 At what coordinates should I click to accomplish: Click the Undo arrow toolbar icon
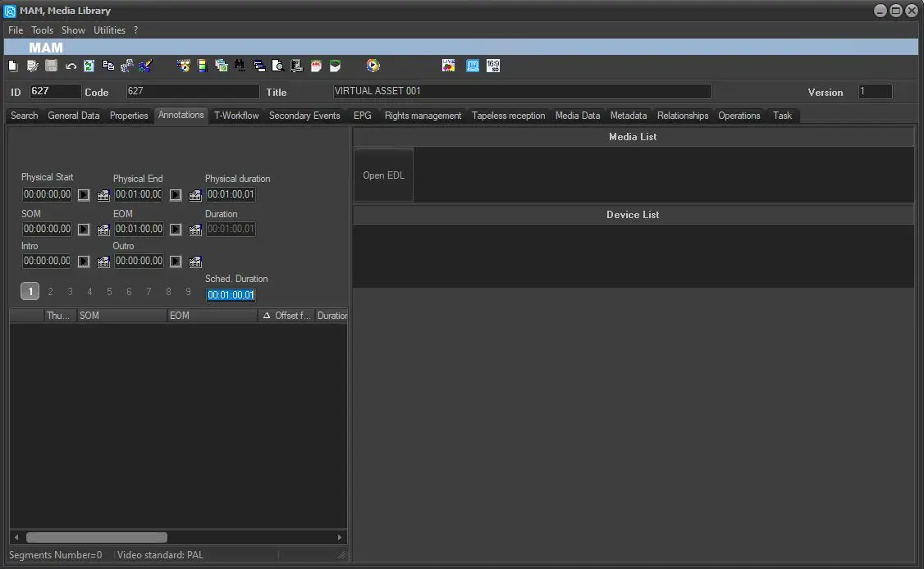(x=71, y=66)
